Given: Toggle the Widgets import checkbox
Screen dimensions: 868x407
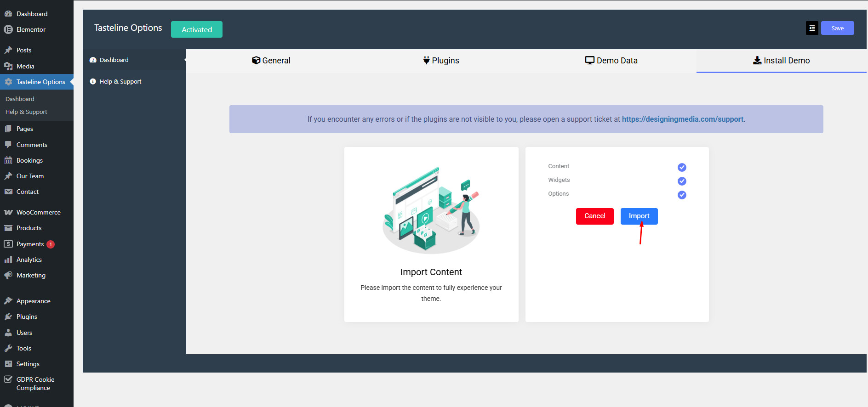Looking at the screenshot, I should (682, 181).
